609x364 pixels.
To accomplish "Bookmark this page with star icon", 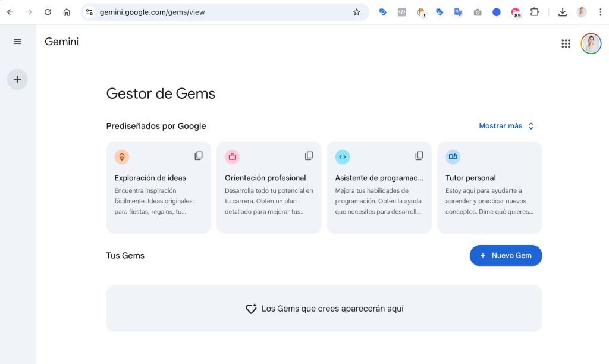I will [357, 12].
